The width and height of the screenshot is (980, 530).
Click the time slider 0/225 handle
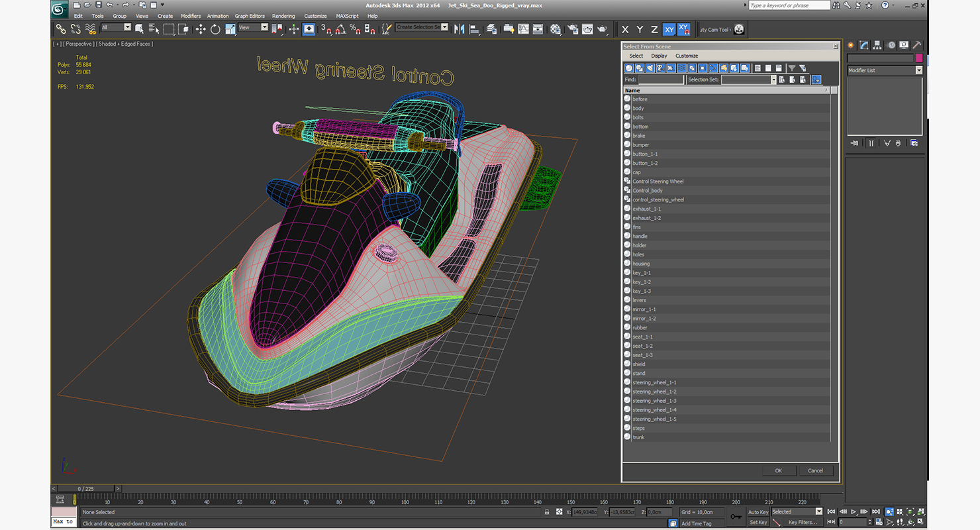click(x=86, y=489)
